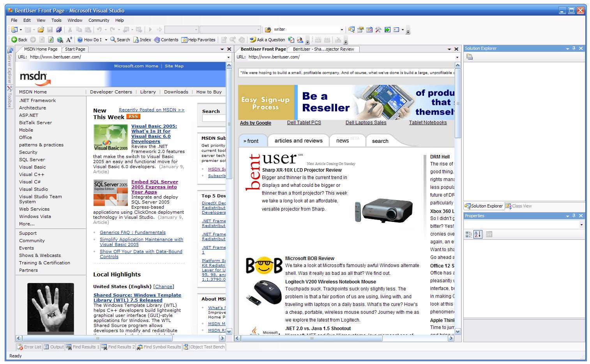The height and width of the screenshot is (364, 590).
Task: Click the Open File folder icon
Action: [x=41, y=30]
